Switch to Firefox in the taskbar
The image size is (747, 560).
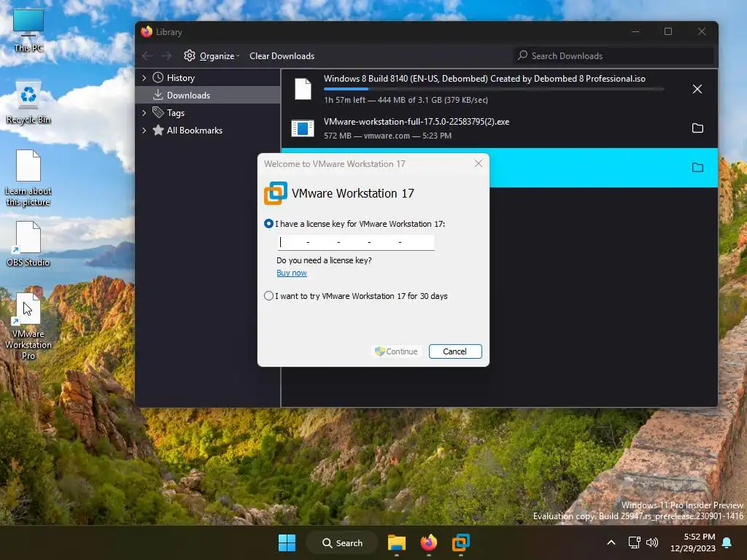tap(428, 542)
